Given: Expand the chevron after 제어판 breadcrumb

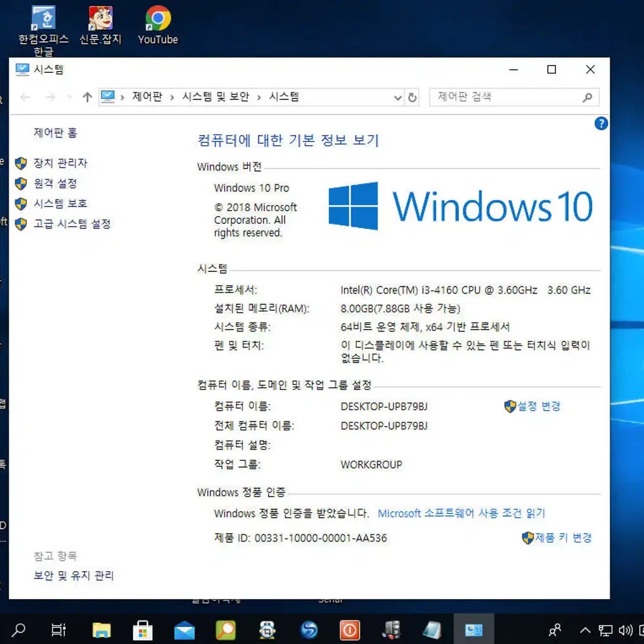Looking at the screenshot, I should [172, 98].
